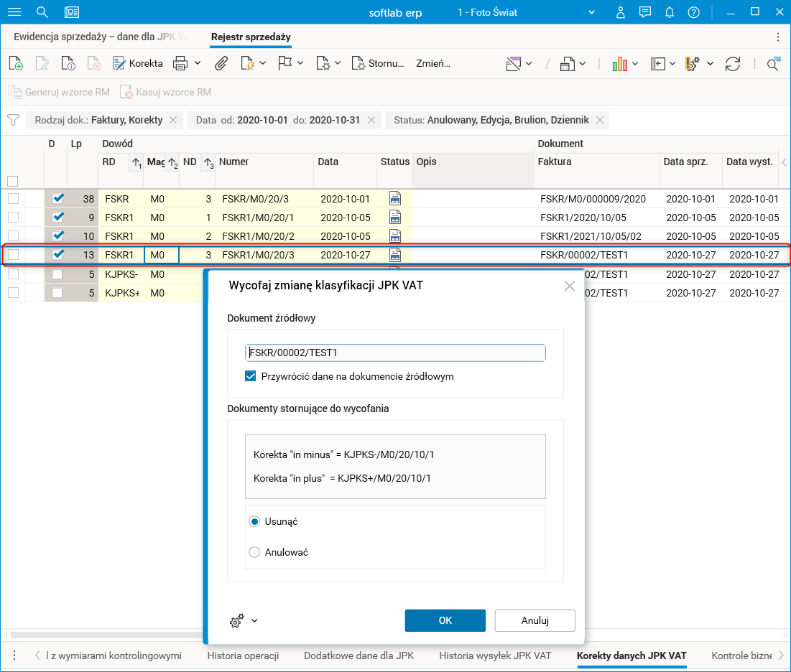
Task: Tick row checkbox for KJPKS+ row
Action: [13, 292]
